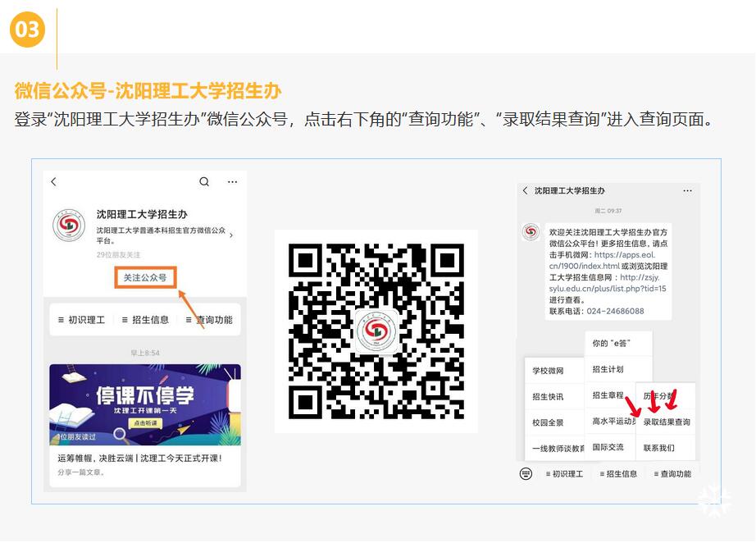Image resolution: width=756 pixels, height=543 pixels.
Task: Select 国际交流 menu entry
Action: coord(610,448)
